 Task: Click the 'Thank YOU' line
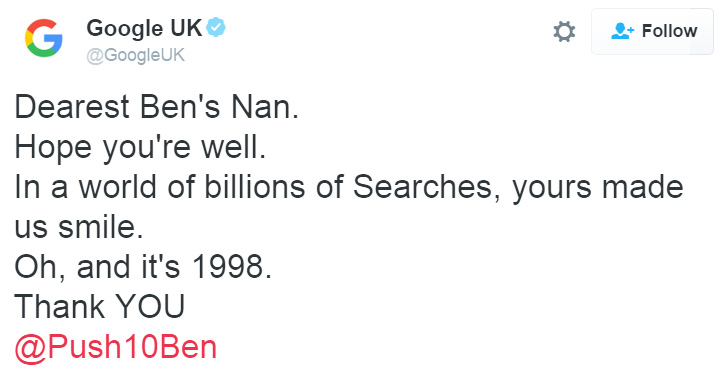point(100,307)
